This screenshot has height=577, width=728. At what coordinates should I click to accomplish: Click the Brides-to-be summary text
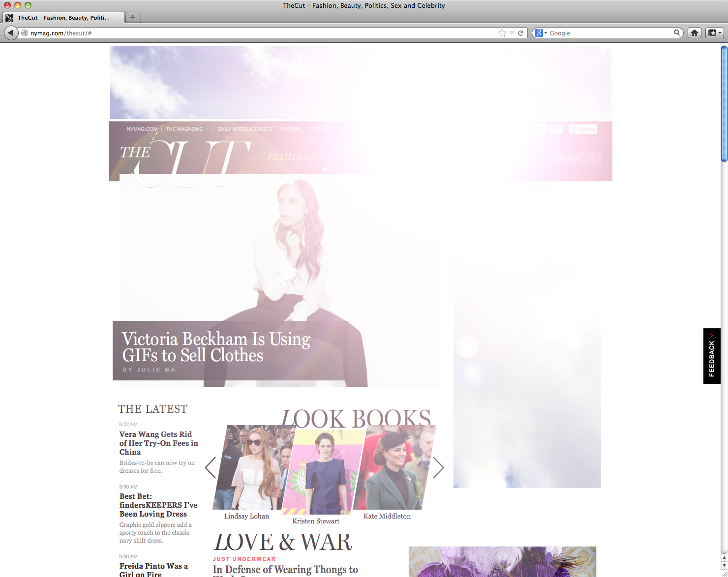point(157,466)
